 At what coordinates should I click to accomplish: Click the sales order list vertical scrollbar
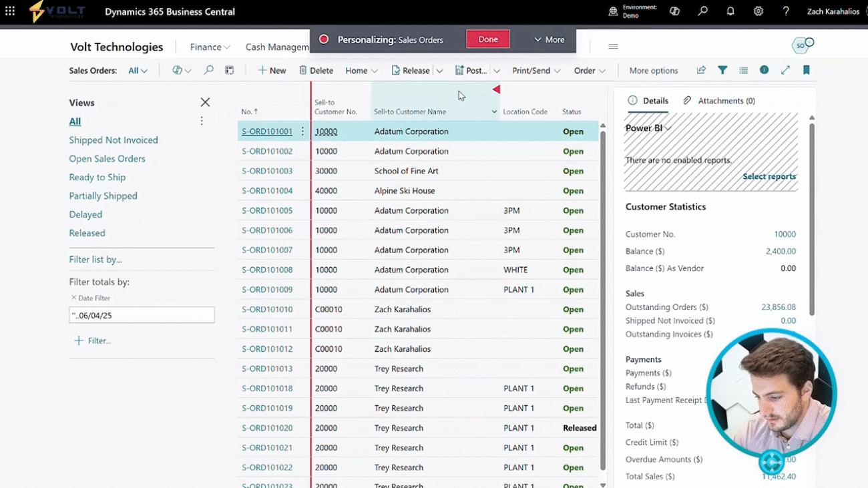603,300
